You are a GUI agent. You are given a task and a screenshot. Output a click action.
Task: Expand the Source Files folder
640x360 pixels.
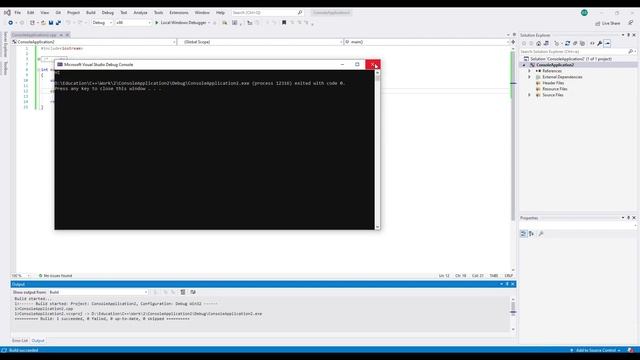click(529, 95)
